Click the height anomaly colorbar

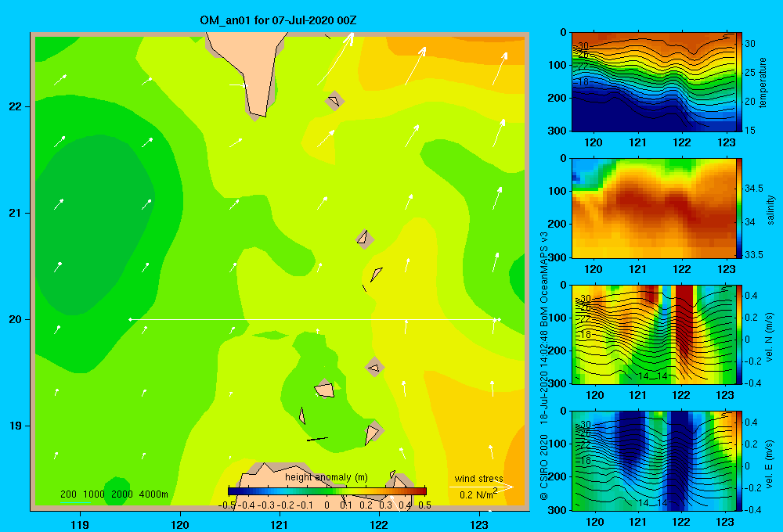327,491
